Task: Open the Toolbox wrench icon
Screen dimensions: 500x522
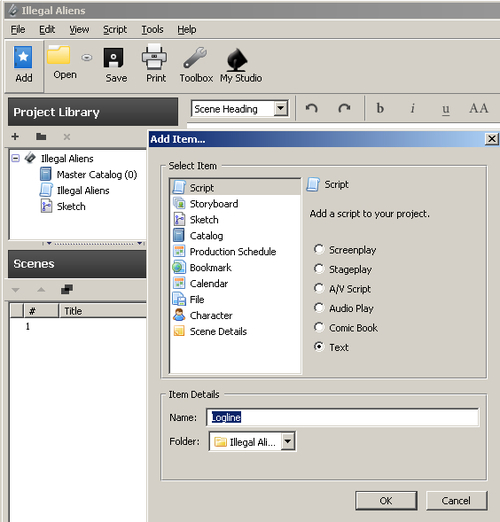Action: click(x=195, y=58)
